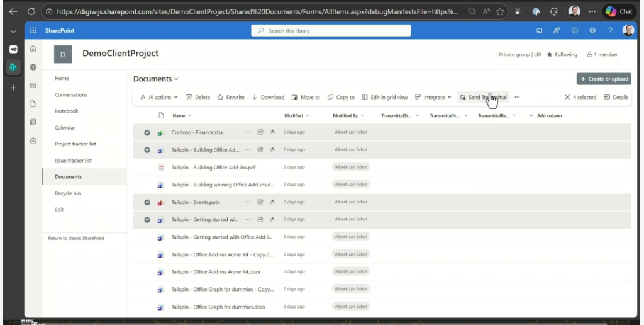
Task: Open the My files page icon in the app bar
Action: coord(33,104)
